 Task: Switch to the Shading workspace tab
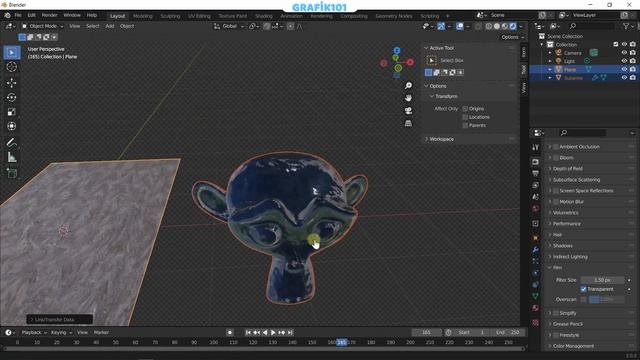coord(264,16)
